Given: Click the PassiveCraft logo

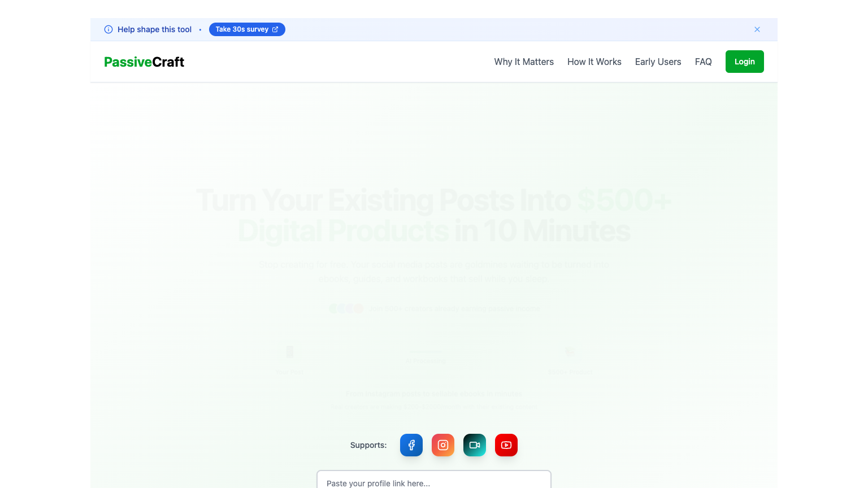Looking at the screenshot, I should point(144,62).
